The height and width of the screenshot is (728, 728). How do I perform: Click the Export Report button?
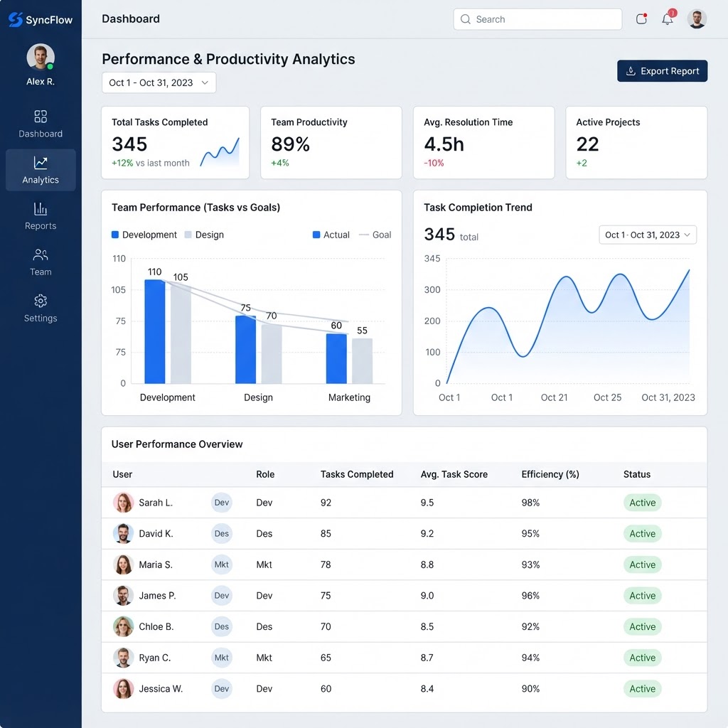click(662, 71)
